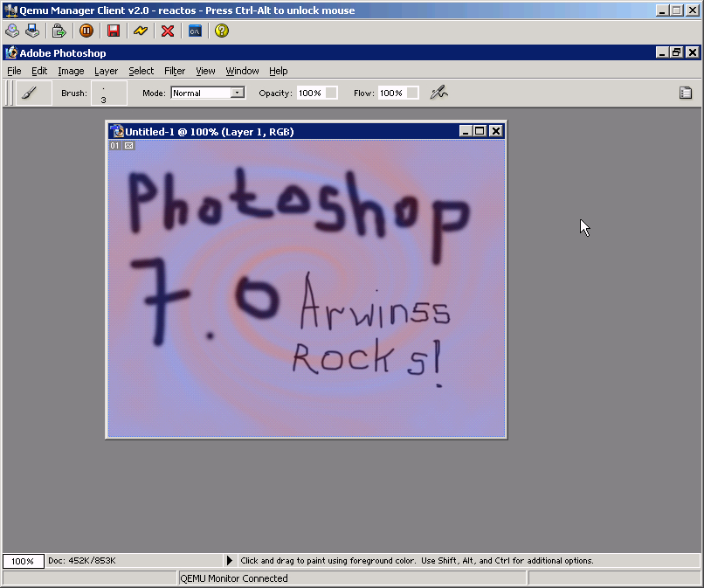Open the Layer menu
Viewport: 704px width, 588px height.
pos(106,71)
